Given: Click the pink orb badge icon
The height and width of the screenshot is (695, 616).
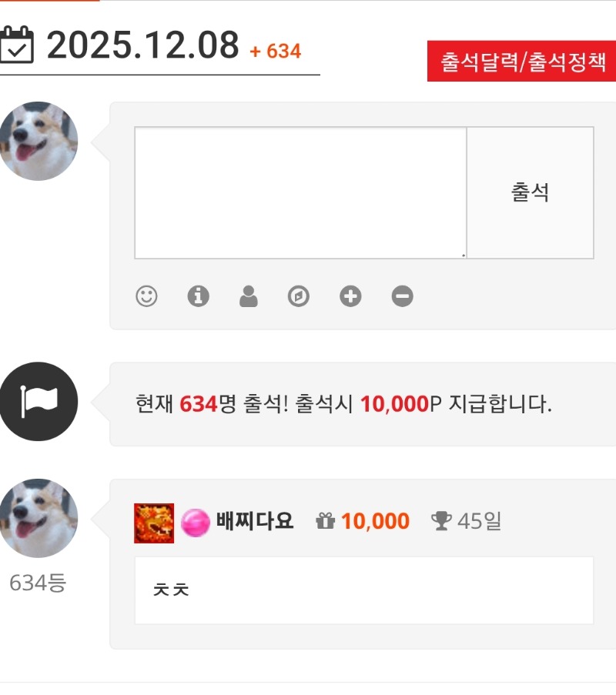Looking at the screenshot, I should (x=195, y=523).
